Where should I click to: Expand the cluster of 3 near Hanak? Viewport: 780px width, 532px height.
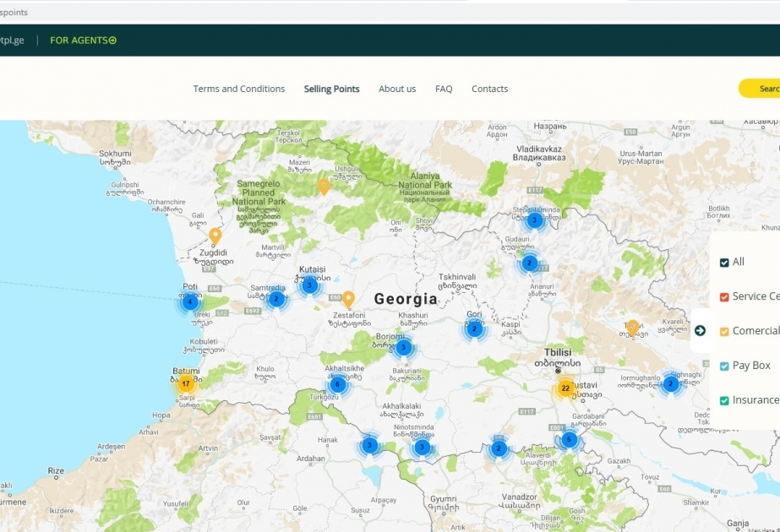pos(369,445)
